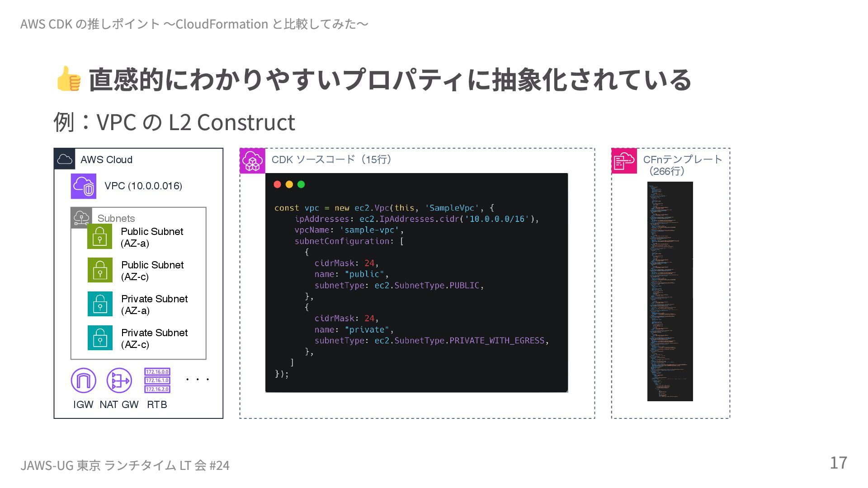Viewport: 868px width, 488px height.
Task: Click the thumbs-up emoji in the title
Action: (69, 79)
